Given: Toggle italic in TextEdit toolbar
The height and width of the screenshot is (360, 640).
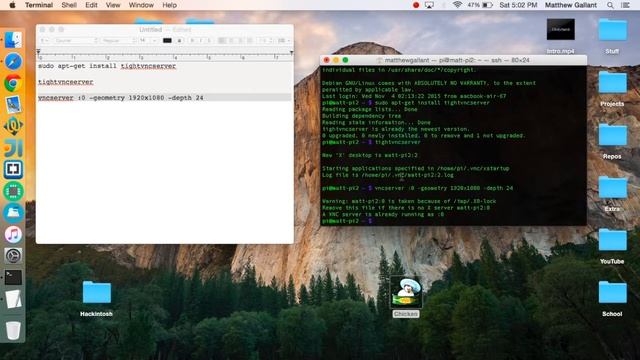Looking at the screenshot, I should [200, 40].
